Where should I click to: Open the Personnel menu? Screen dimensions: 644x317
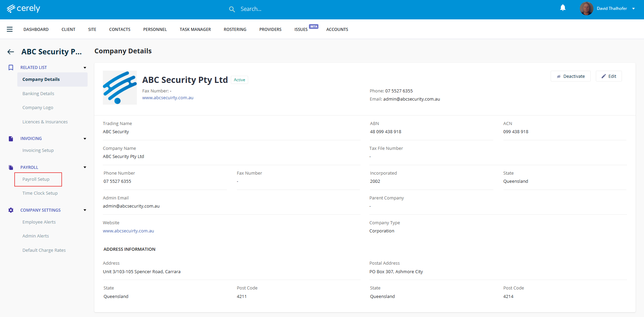pos(155,30)
